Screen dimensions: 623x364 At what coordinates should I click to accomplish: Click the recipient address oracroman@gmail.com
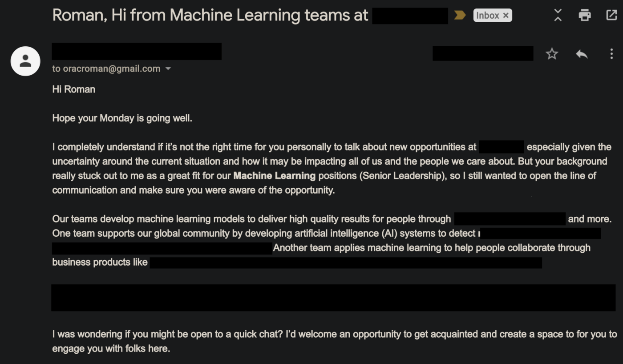111,69
